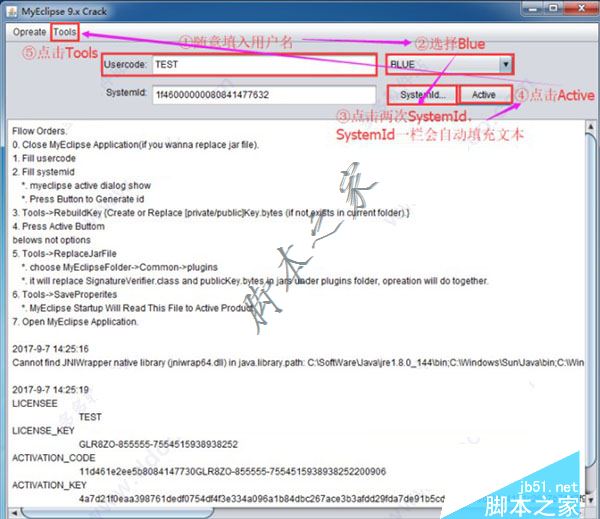Maximize the MyEclipse 9.x Crack window
The image size is (600, 519).
553,8
